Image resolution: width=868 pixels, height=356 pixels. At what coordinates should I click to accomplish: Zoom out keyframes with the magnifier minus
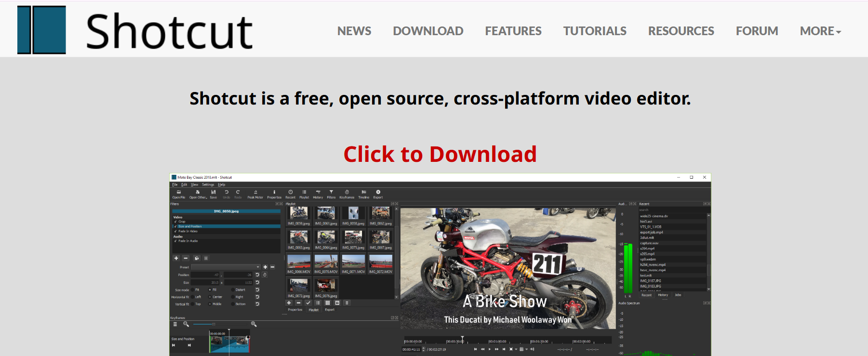[x=186, y=324]
